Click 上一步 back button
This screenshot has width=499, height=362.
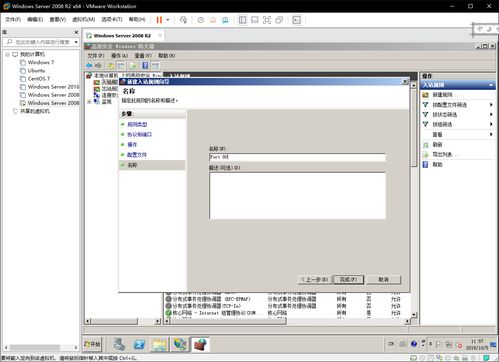coord(315,279)
